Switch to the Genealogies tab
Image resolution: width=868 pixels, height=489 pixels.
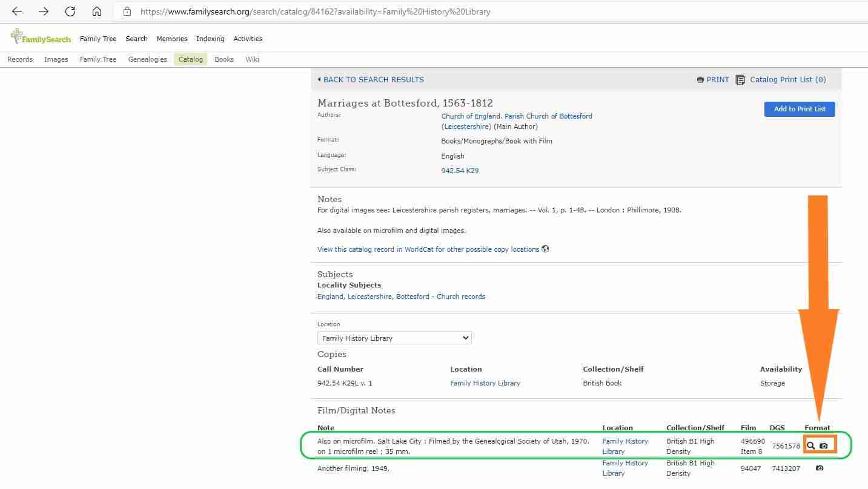click(x=147, y=59)
